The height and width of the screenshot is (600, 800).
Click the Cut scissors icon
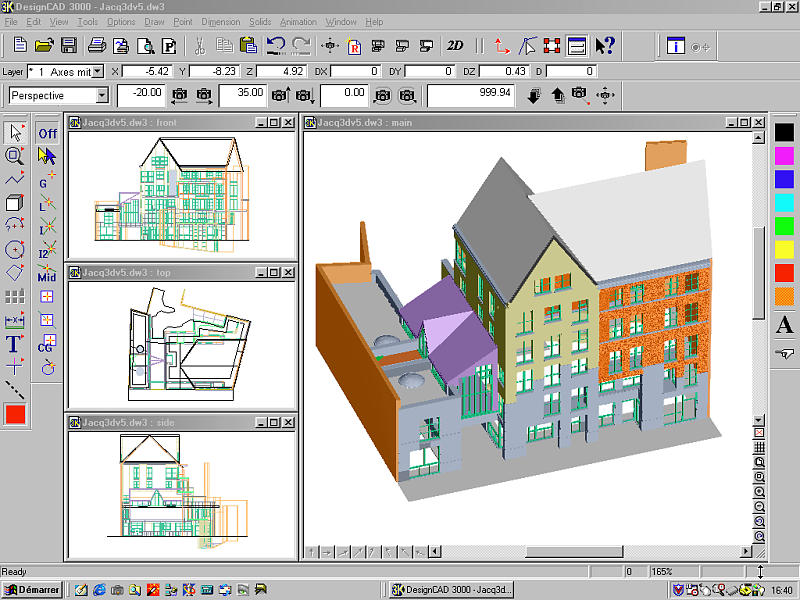point(200,45)
